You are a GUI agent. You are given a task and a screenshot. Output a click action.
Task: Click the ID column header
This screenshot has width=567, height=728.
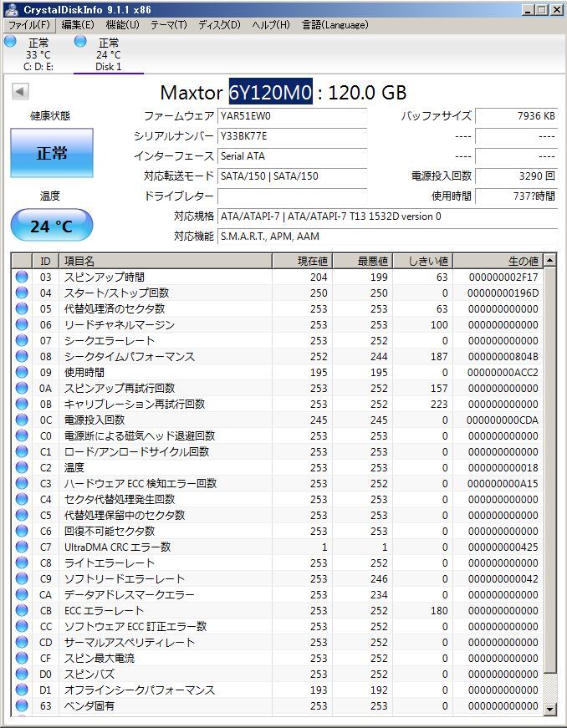coord(45,261)
